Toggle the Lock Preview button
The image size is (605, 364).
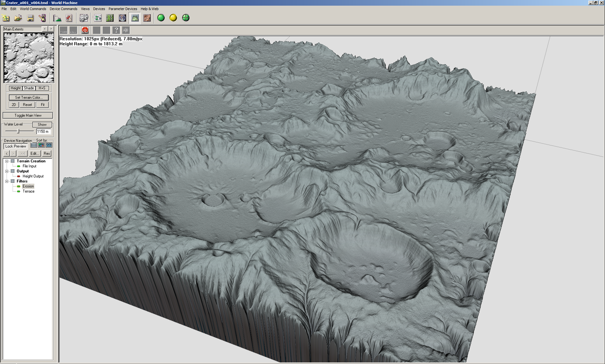point(16,146)
